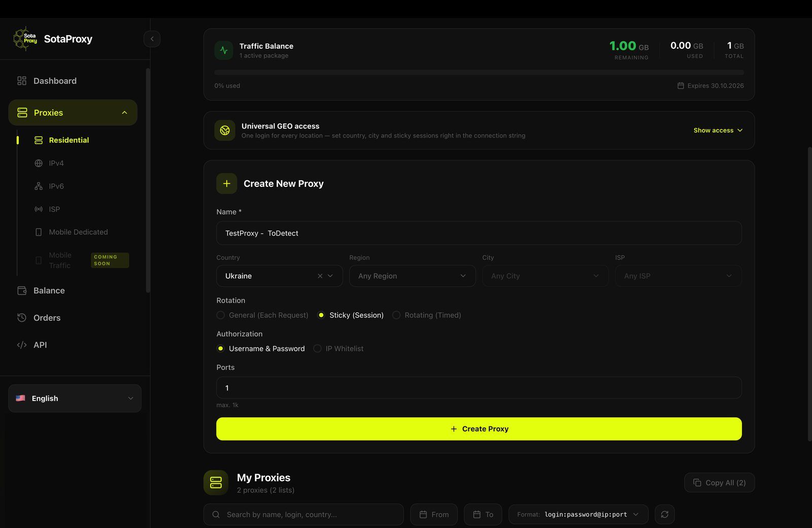Open the Country dropdown
Screen dimensions: 812x528
[280, 276]
